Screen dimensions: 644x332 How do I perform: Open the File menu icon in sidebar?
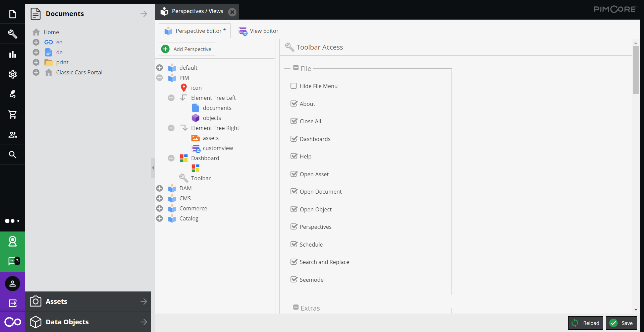coord(12,14)
